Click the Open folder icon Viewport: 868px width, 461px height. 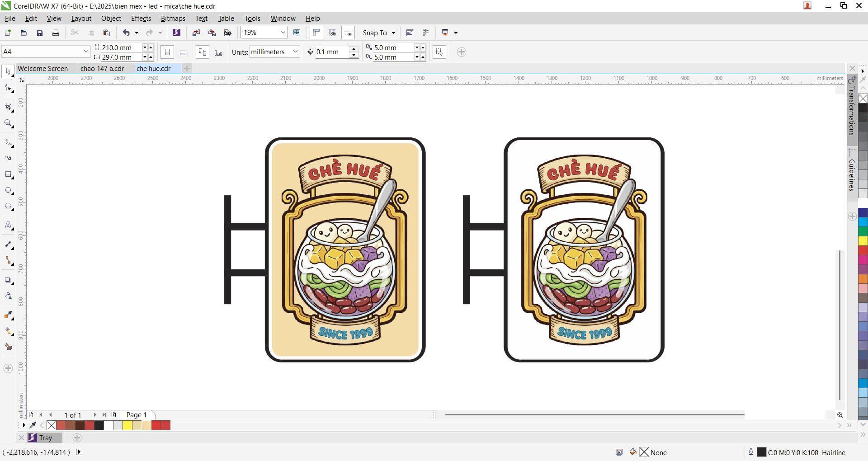point(24,33)
